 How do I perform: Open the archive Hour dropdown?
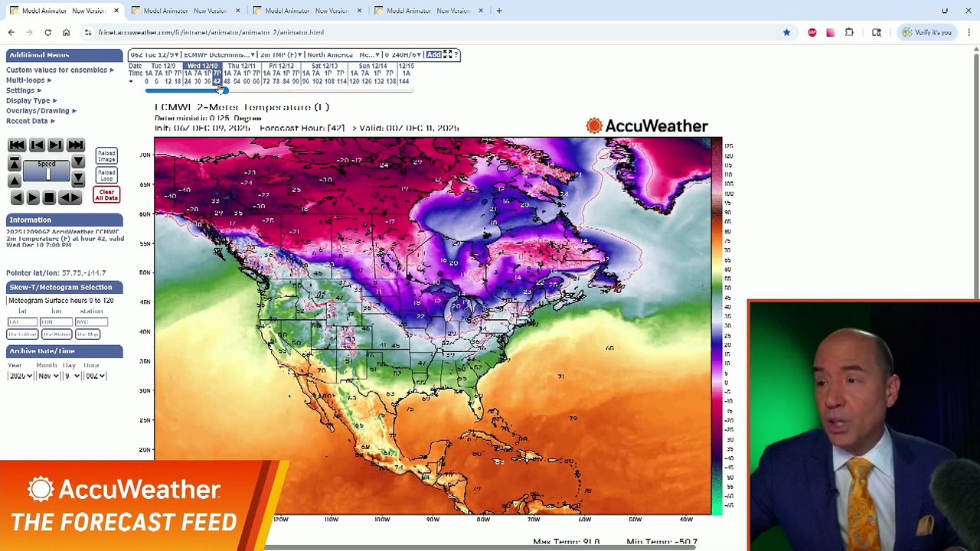95,376
